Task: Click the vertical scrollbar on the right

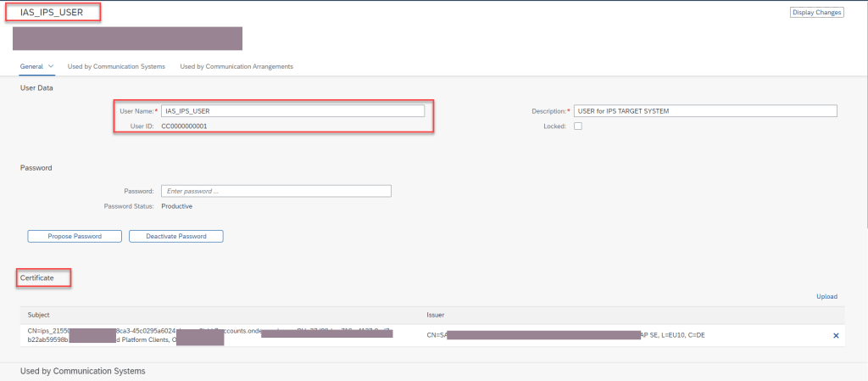Action: point(865,127)
